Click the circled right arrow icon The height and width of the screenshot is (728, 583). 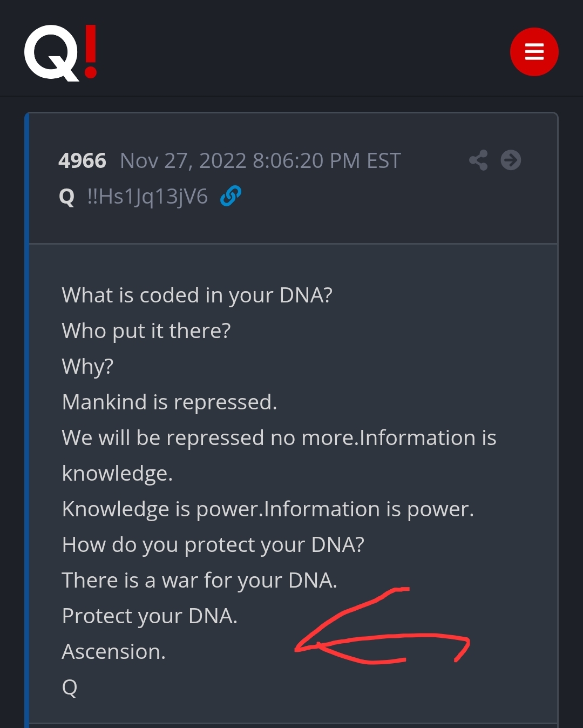511,160
